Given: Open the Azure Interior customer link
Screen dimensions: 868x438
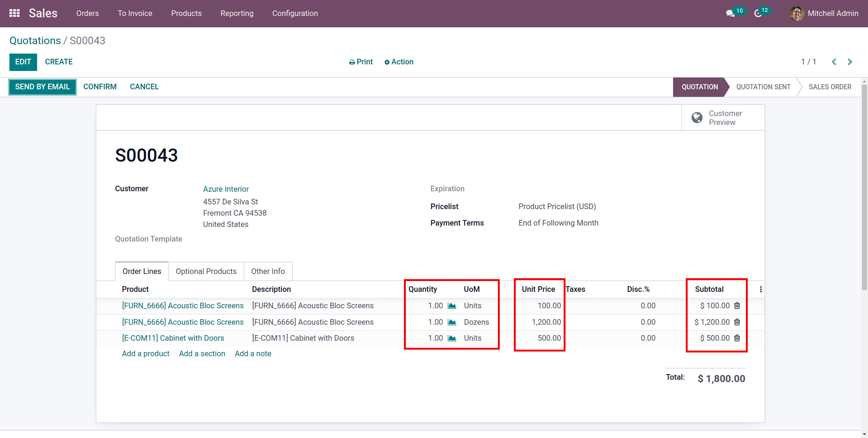Looking at the screenshot, I should pyautogui.click(x=226, y=189).
